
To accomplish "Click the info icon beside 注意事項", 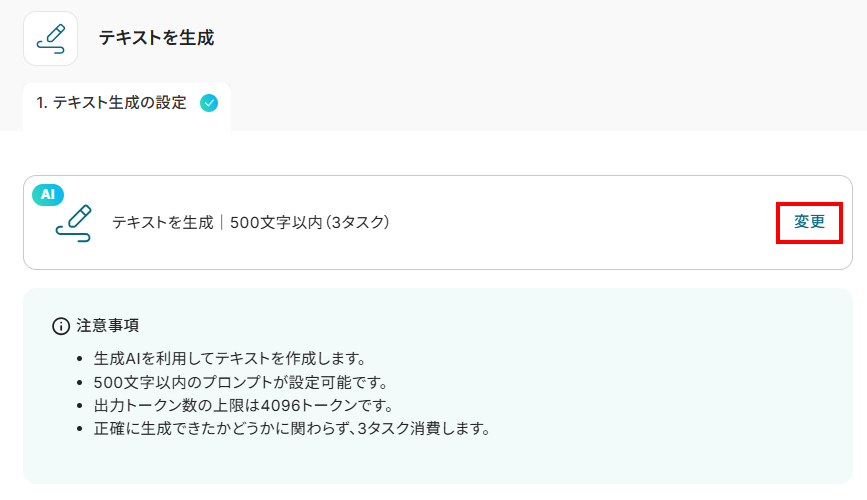I will [x=61, y=326].
